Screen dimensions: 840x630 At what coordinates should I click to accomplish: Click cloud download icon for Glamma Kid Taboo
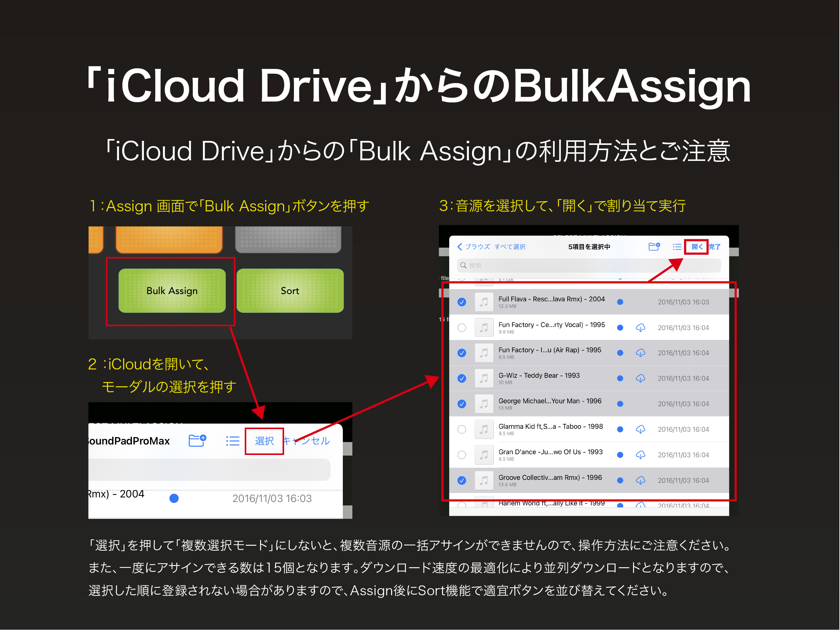[x=640, y=429]
